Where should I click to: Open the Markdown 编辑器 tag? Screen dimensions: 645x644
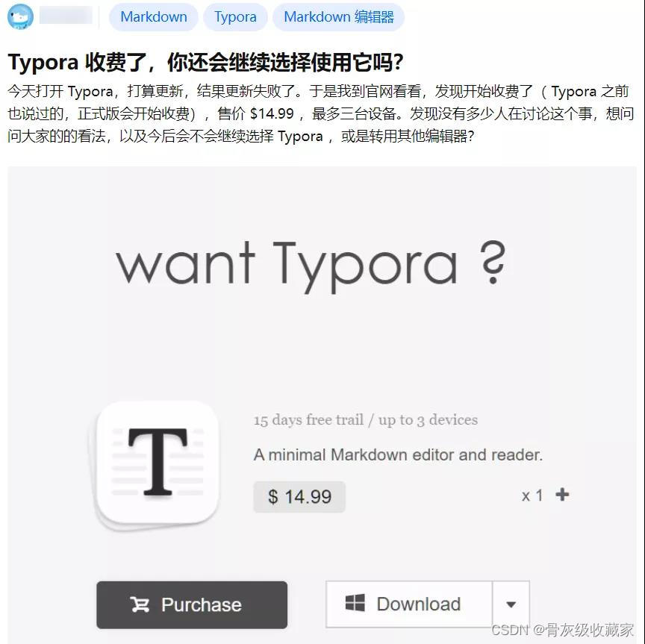(x=338, y=17)
